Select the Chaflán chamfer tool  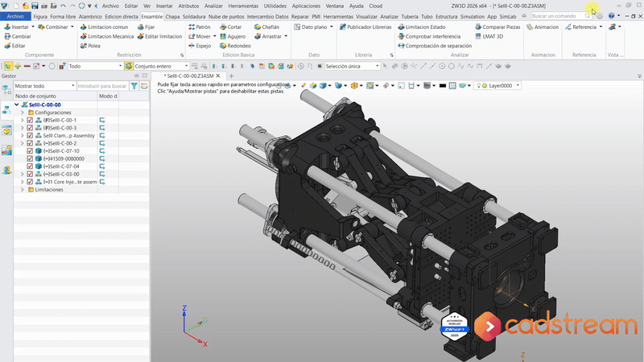coord(266,27)
